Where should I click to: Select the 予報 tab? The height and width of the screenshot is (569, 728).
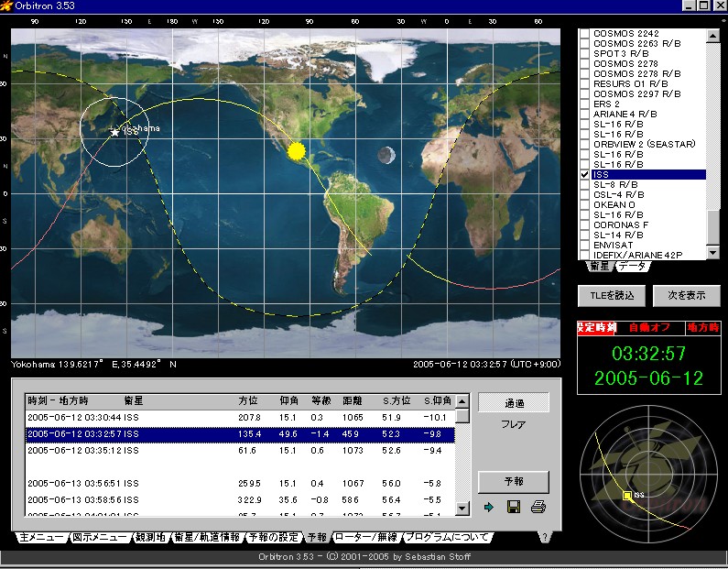point(317,538)
